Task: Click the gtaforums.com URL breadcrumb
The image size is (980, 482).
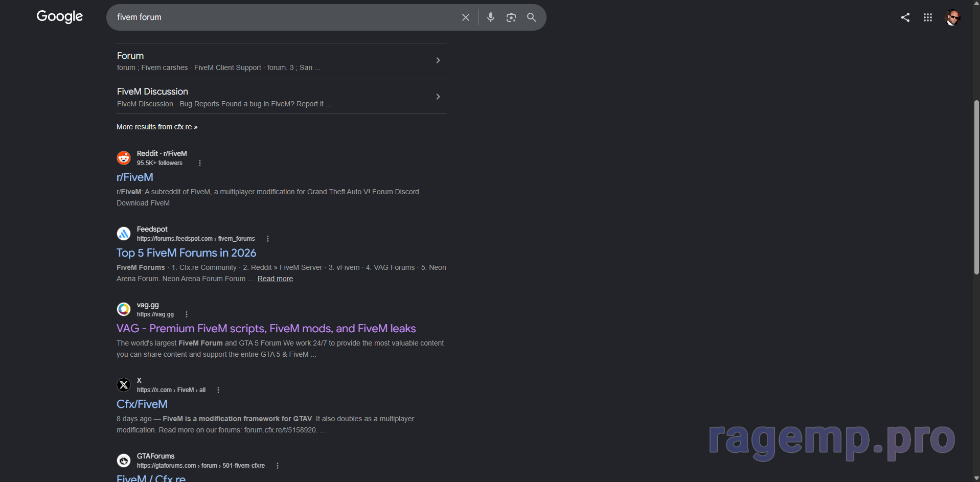Action: point(201,466)
